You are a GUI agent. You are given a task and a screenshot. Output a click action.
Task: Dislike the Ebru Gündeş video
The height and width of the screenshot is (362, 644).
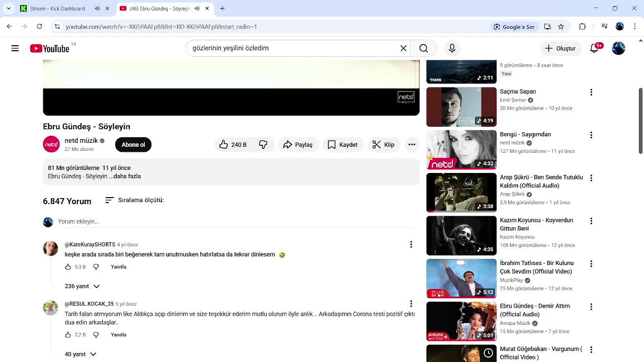(x=263, y=145)
